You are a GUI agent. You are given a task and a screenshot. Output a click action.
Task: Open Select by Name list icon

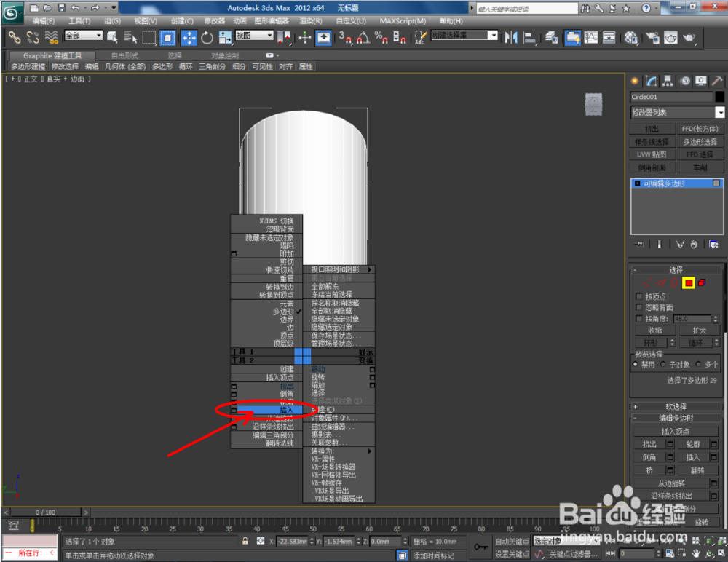[x=130, y=38]
